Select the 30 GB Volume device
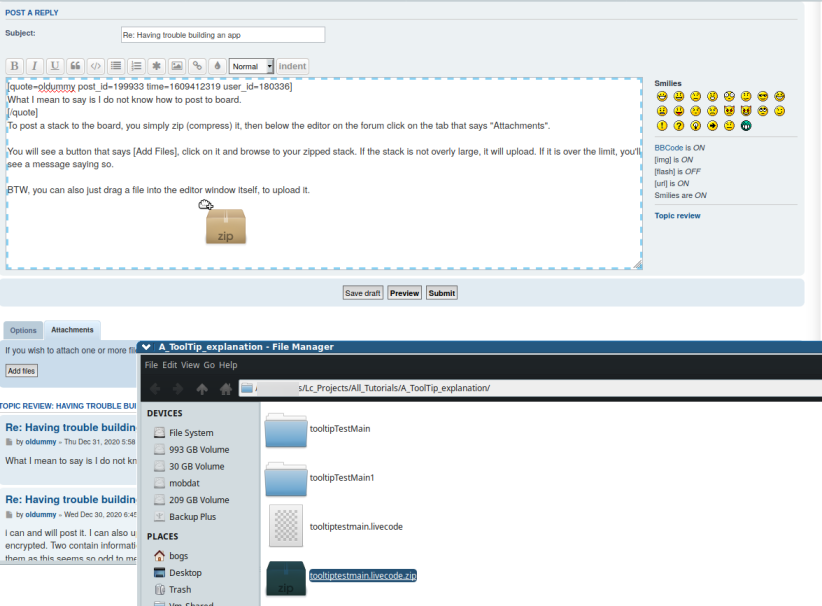The width and height of the screenshot is (822, 606). 199,467
